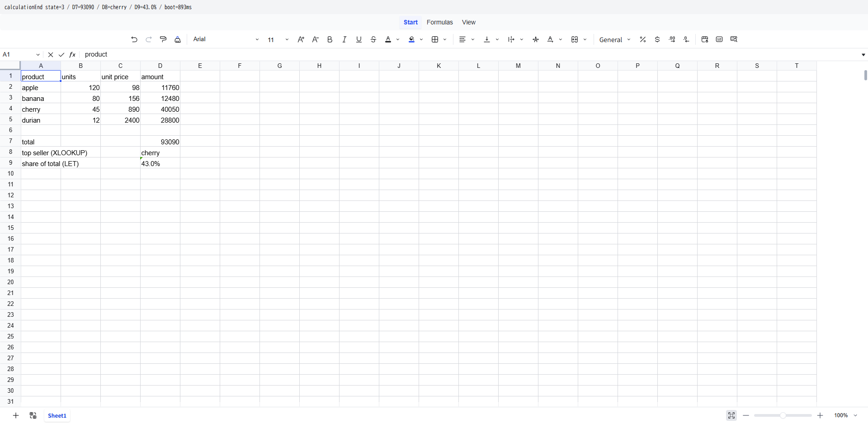Click the merge cells icon

coord(575,39)
